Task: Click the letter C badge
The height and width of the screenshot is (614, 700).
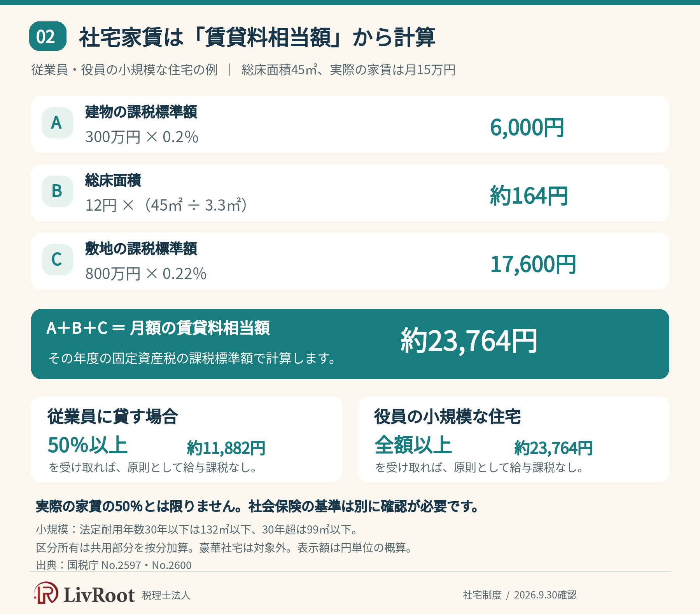Action: pyautogui.click(x=58, y=260)
